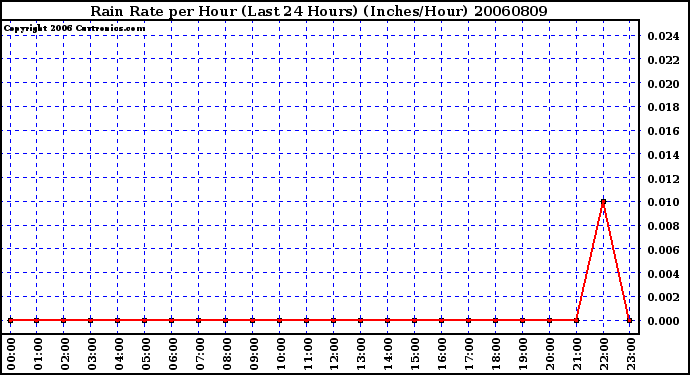The height and width of the screenshot is (375, 690).
Task: Click the y-axis label 0.016
Action: click(663, 131)
